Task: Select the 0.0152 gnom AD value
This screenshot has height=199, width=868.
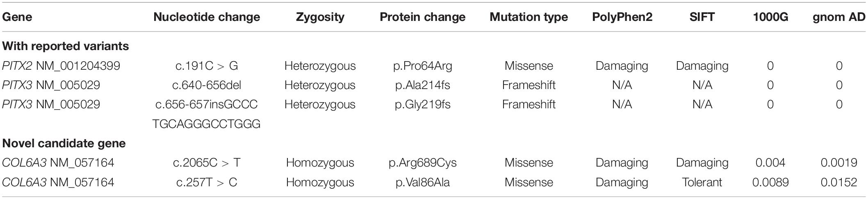Action: [839, 182]
